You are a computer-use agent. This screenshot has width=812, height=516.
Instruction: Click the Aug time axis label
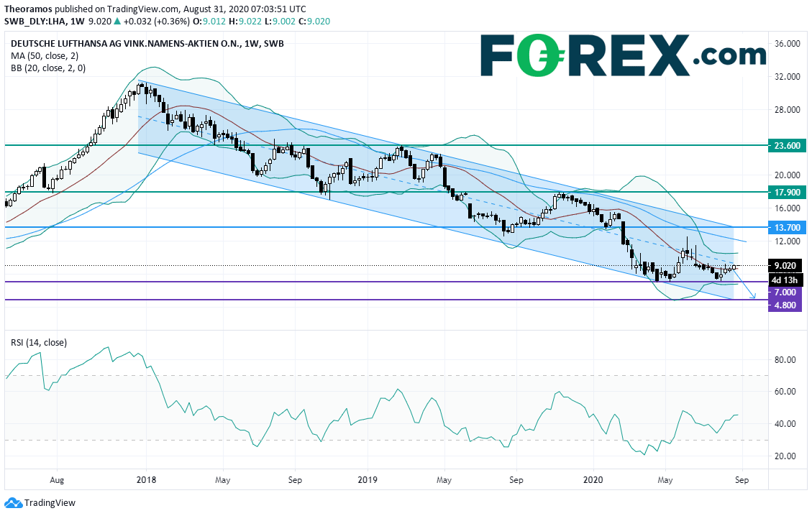point(57,480)
